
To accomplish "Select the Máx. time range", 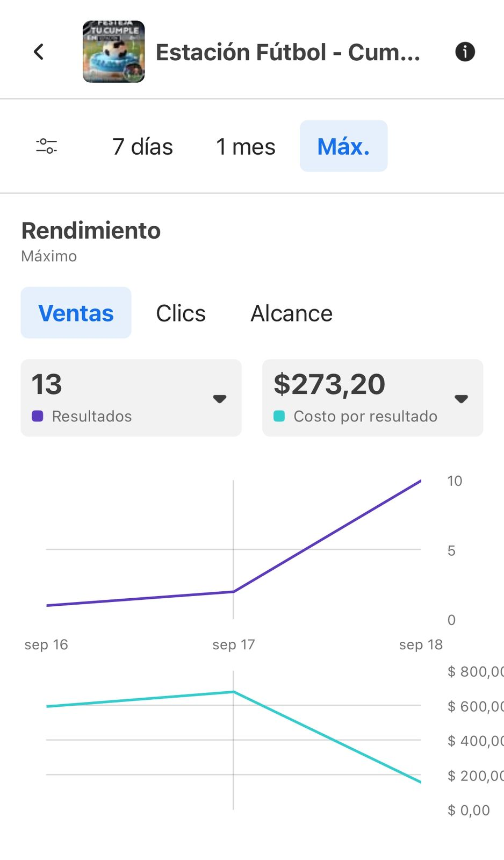I will tap(343, 146).
